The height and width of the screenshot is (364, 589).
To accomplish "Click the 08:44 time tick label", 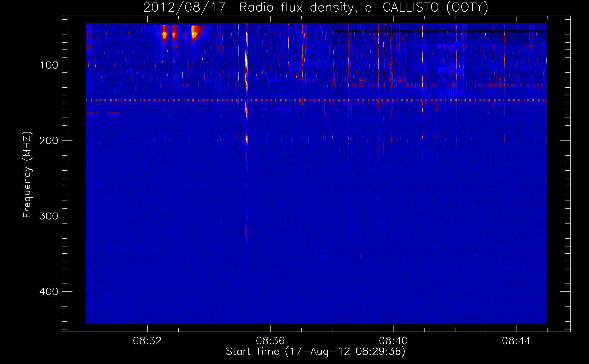I will [516, 341].
